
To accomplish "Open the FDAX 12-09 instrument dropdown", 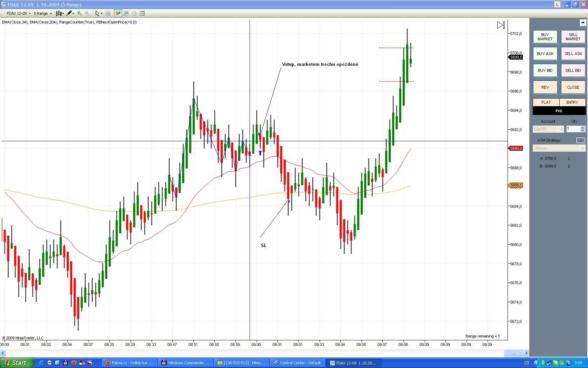I will [x=19, y=13].
